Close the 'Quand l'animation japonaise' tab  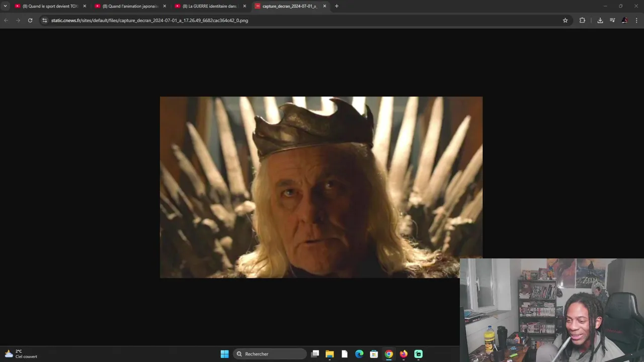pyautogui.click(x=165, y=6)
